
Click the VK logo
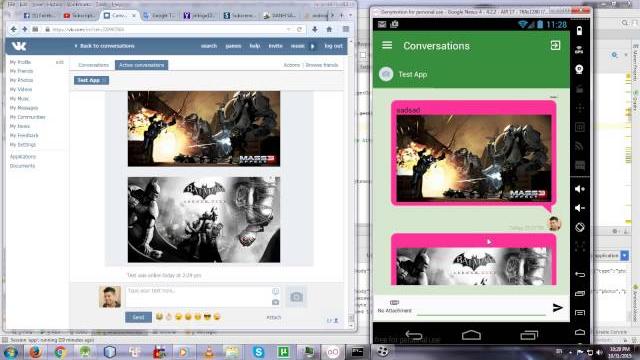coord(19,46)
